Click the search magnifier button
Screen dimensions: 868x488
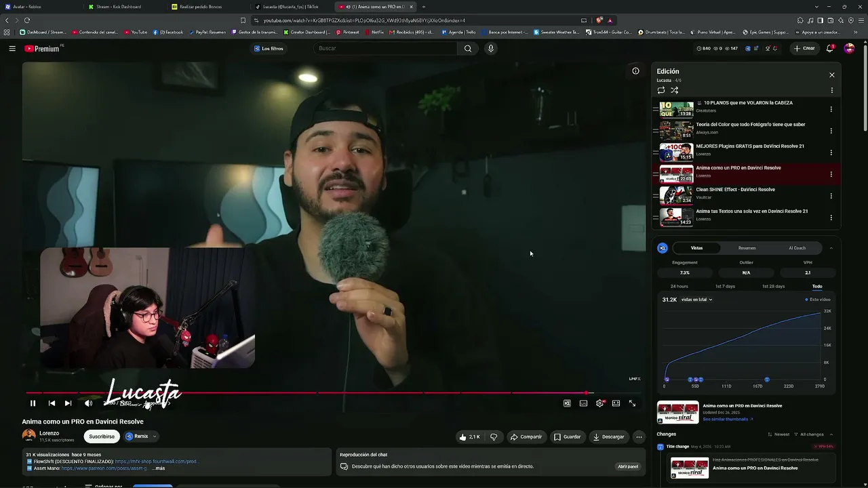click(x=468, y=49)
